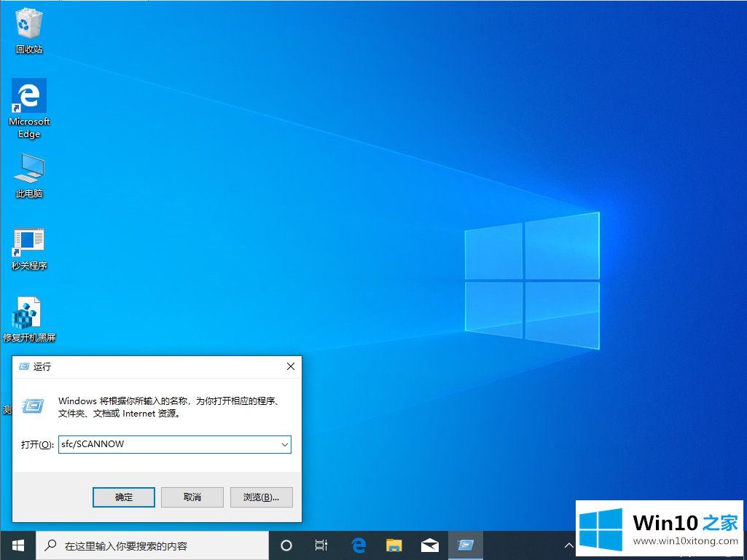The image size is (747, 560).
Task: Click the taskbar search box
Action: (x=152, y=545)
